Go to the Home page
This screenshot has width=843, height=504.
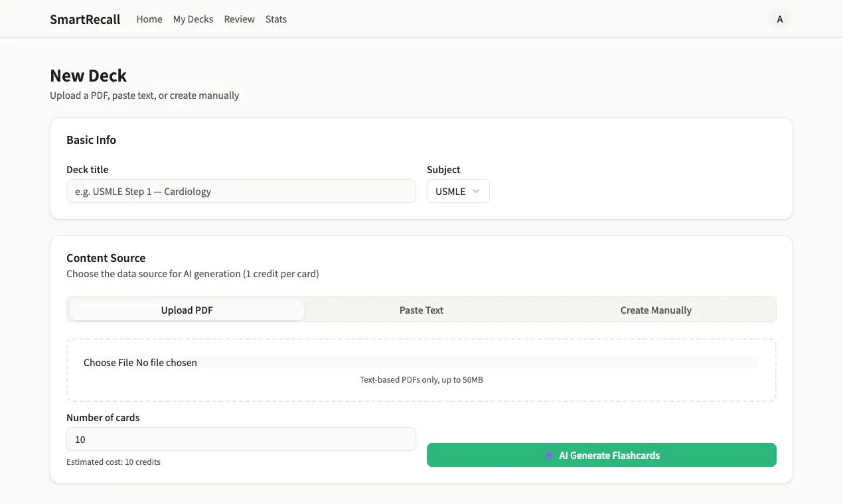pyautogui.click(x=149, y=19)
